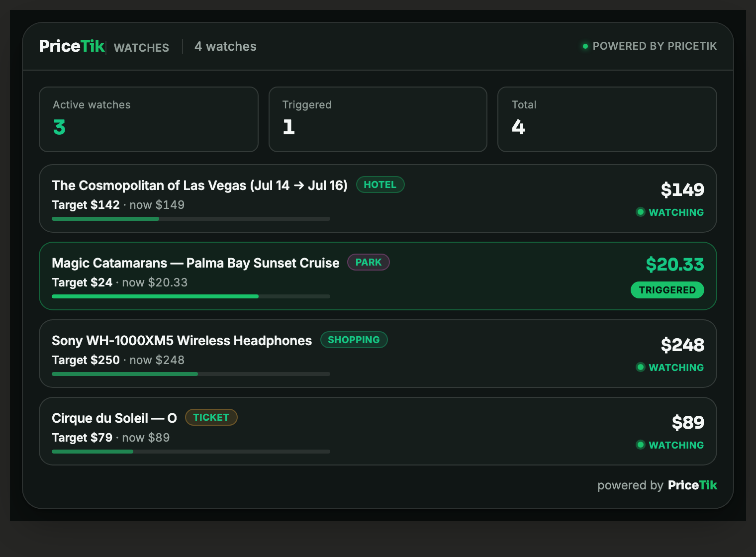Click the $20.33 triggered price
This screenshot has width=756, height=557.
pyautogui.click(x=675, y=264)
